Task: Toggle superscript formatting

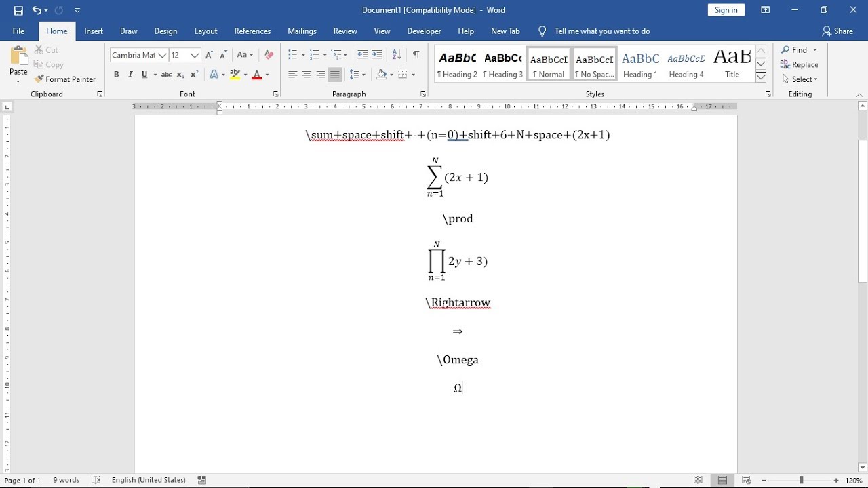Action: (194, 75)
